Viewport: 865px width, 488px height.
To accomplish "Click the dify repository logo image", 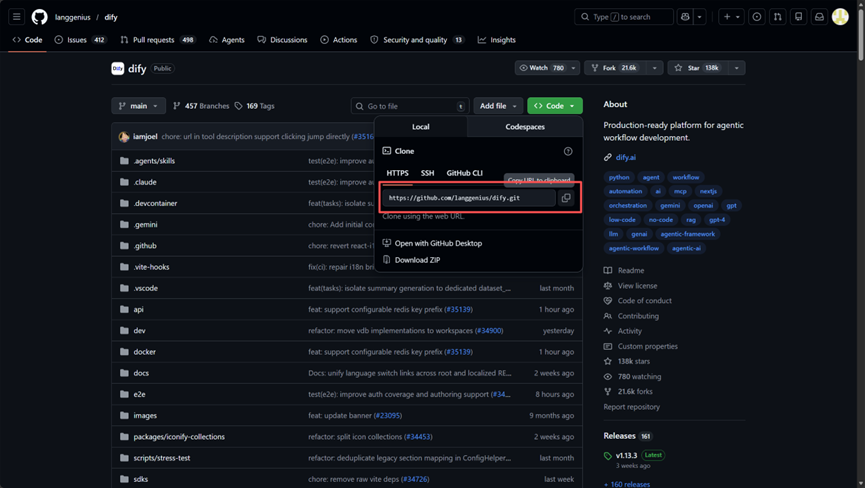I will tap(118, 68).
